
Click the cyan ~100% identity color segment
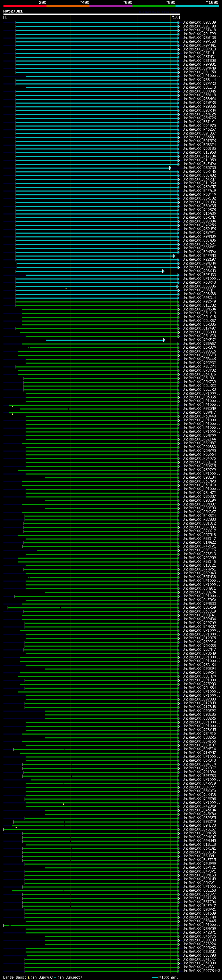click(197, 6)
